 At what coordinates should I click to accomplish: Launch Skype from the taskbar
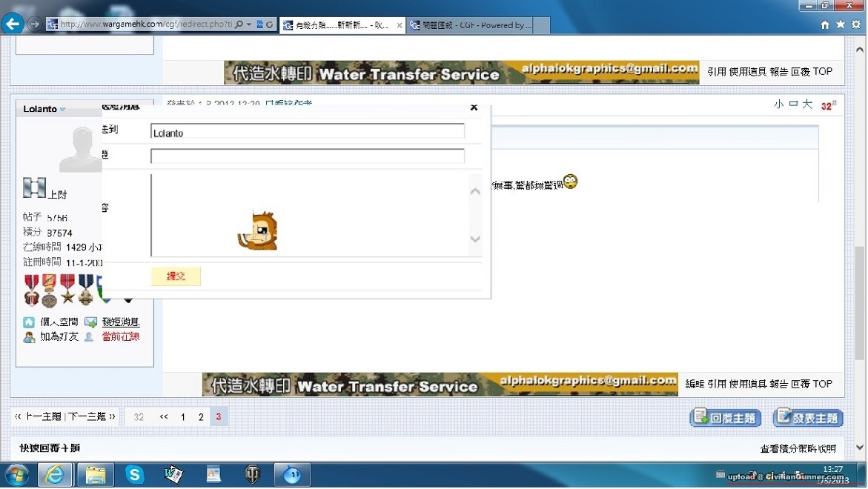tap(134, 474)
